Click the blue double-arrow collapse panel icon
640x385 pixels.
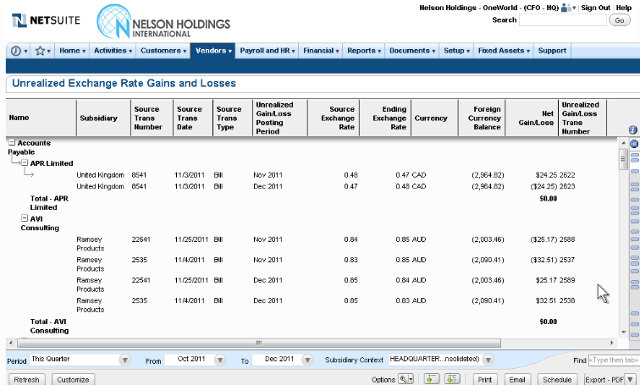(x=634, y=144)
